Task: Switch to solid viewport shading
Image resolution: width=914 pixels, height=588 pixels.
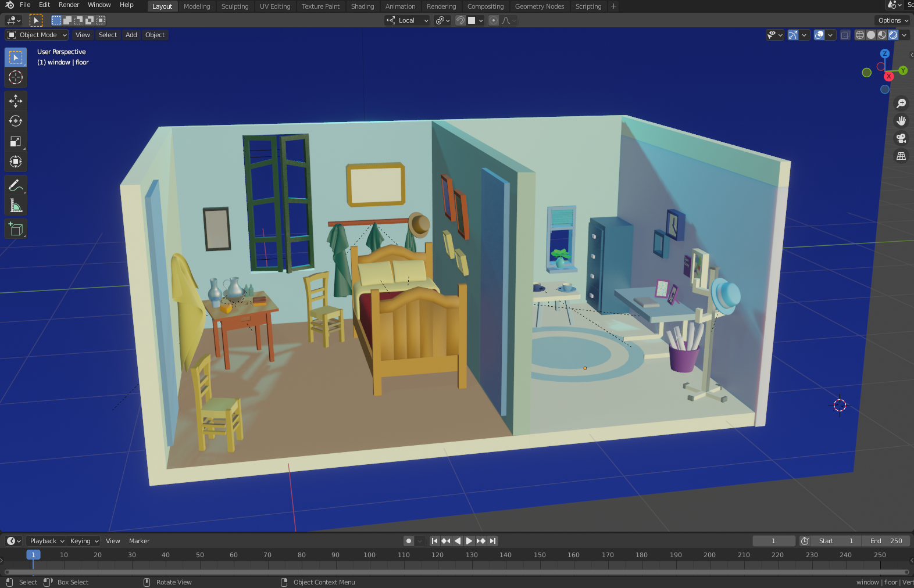Action: pos(871,35)
